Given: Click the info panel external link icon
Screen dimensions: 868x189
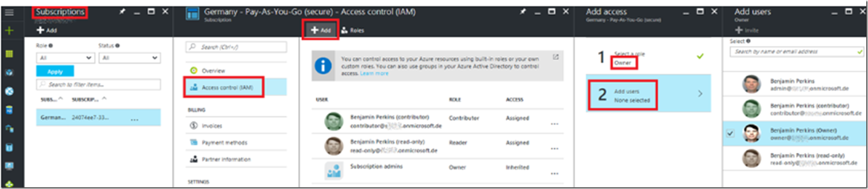Looking at the screenshot, I should 556,57.
